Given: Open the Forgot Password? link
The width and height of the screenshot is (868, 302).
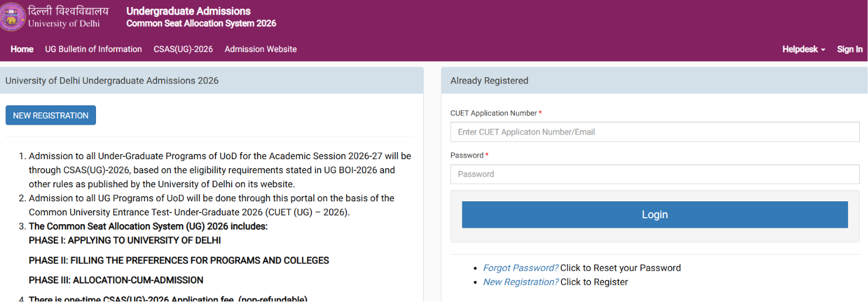Looking at the screenshot, I should tap(520, 268).
